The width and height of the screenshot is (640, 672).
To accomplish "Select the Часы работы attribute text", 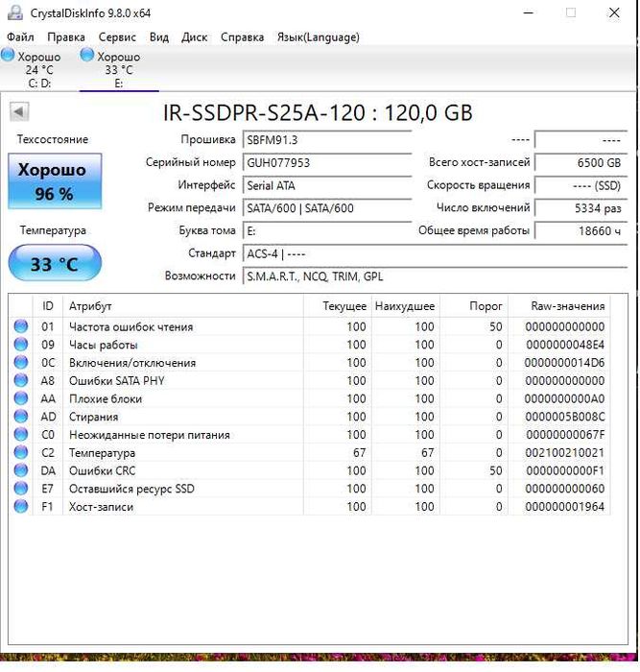I will click(x=104, y=345).
